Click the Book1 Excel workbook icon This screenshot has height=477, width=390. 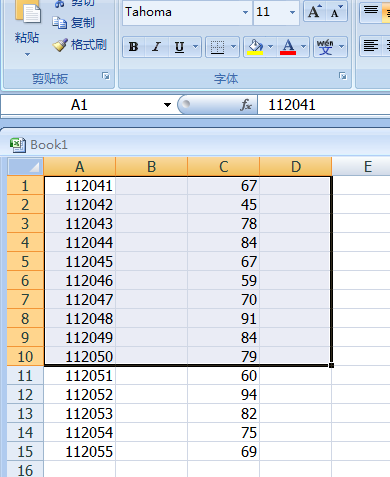[x=18, y=145]
